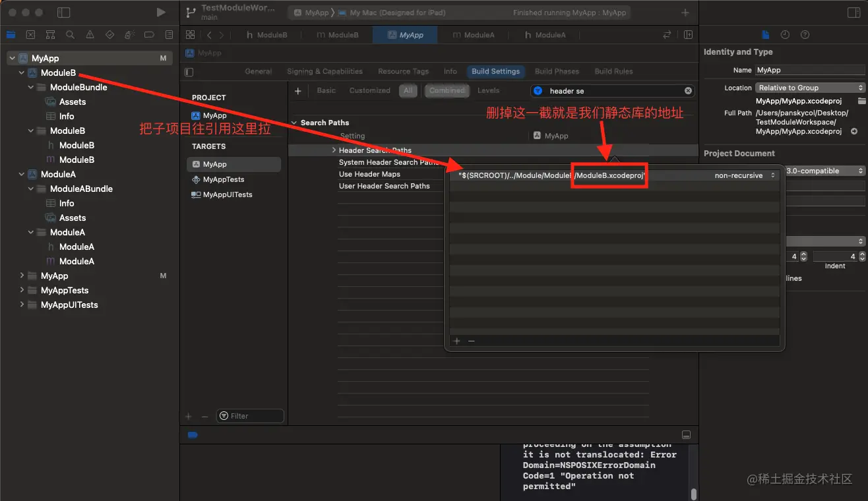This screenshot has height=501, width=868.
Task: Add a user-defined build setting
Action: click(297, 91)
